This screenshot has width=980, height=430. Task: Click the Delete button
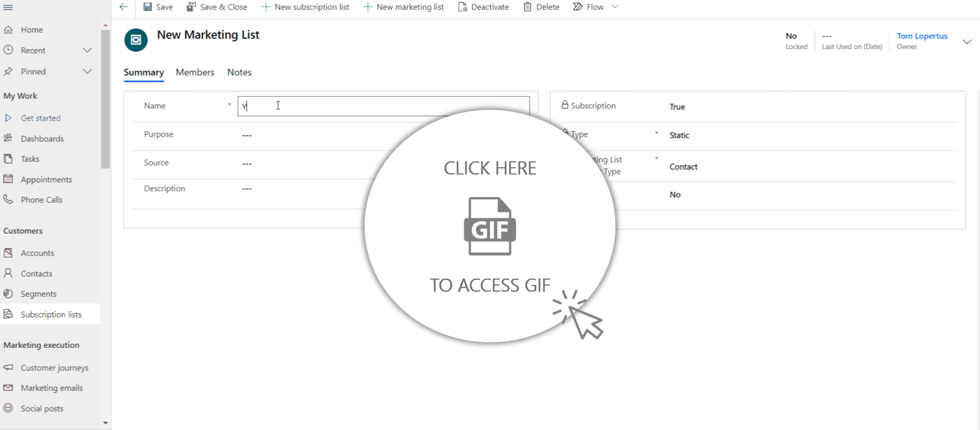(541, 7)
